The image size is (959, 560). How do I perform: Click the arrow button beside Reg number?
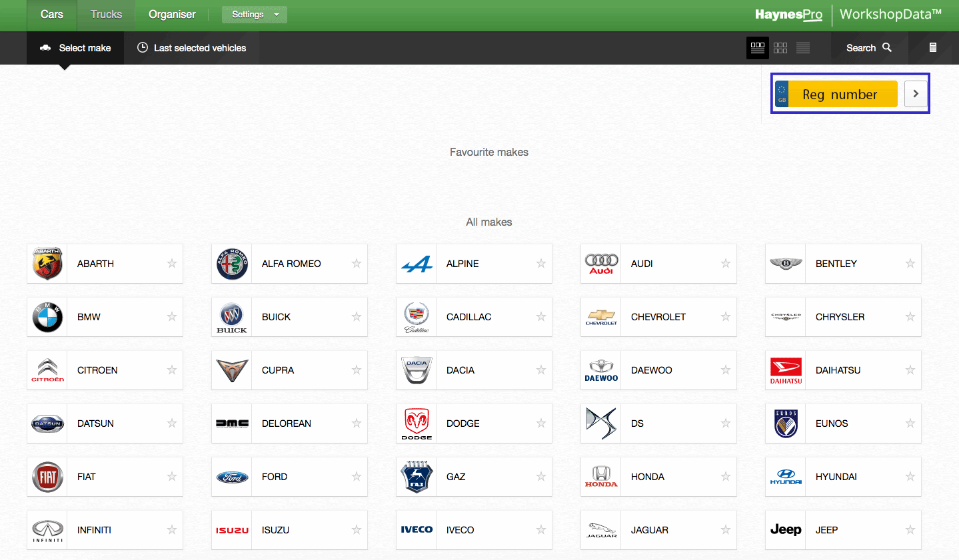tap(916, 94)
